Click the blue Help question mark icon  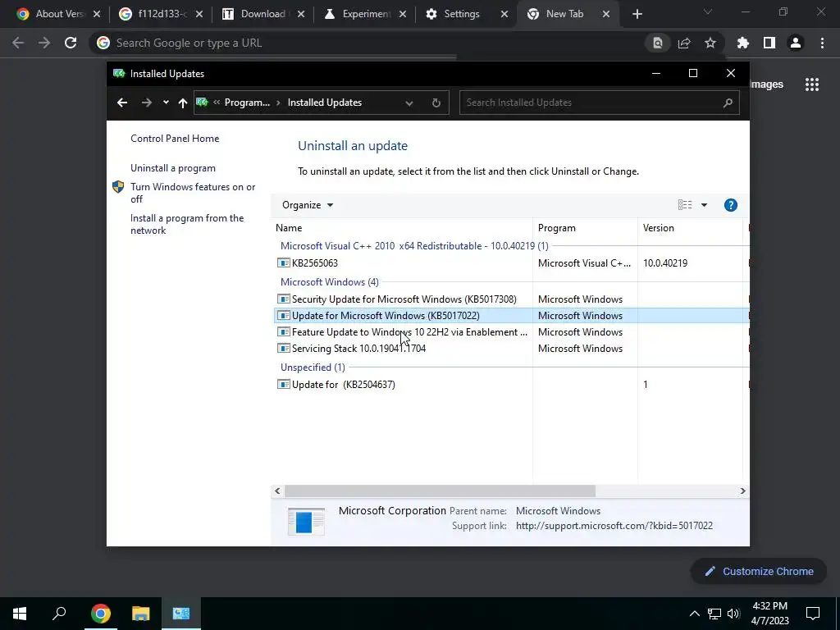(731, 205)
